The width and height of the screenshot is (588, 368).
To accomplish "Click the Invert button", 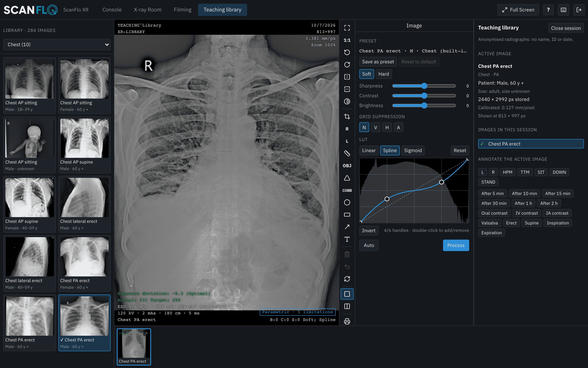I will point(369,230).
